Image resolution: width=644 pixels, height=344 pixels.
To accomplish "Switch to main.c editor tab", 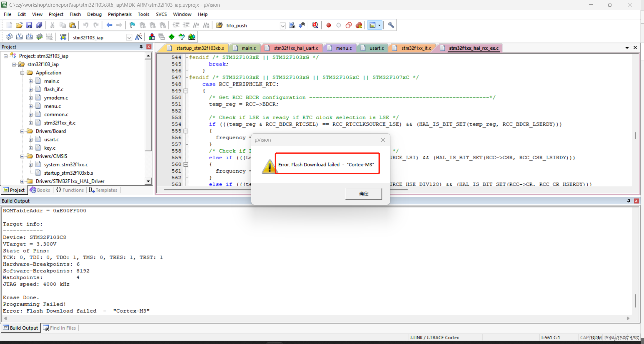I will (x=246, y=48).
